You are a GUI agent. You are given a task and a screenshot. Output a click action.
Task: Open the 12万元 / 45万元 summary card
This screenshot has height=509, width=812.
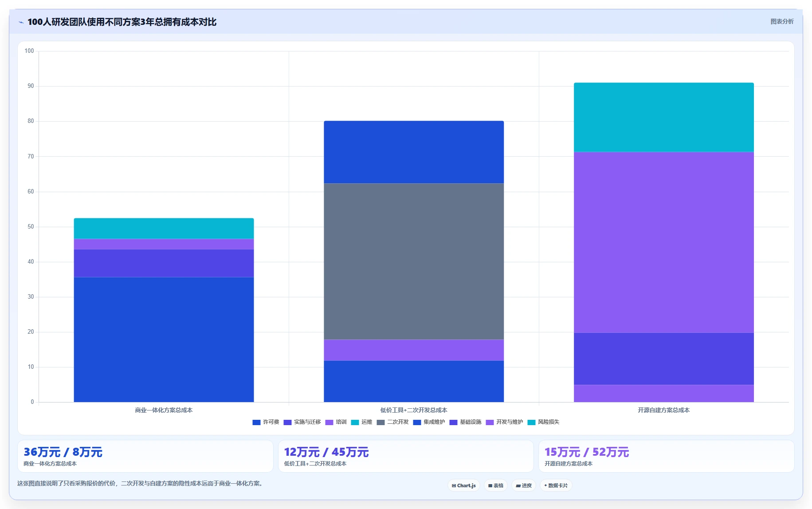click(x=406, y=456)
